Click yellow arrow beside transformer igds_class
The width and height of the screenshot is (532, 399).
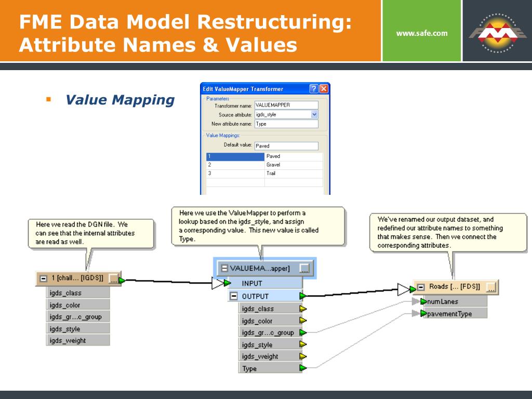pyautogui.click(x=303, y=309)
